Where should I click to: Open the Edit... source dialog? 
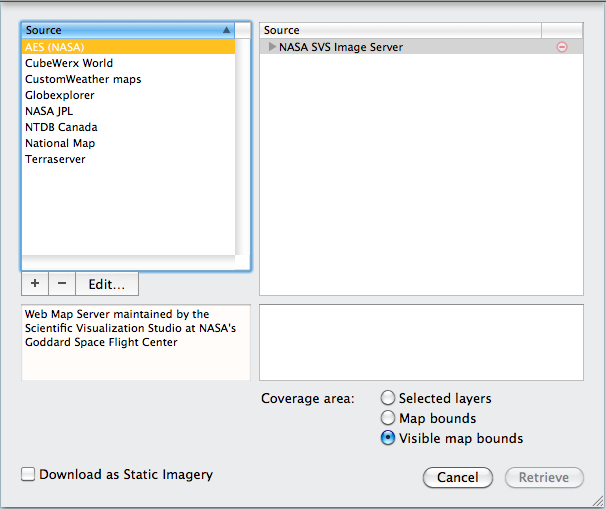pos(106,284)
